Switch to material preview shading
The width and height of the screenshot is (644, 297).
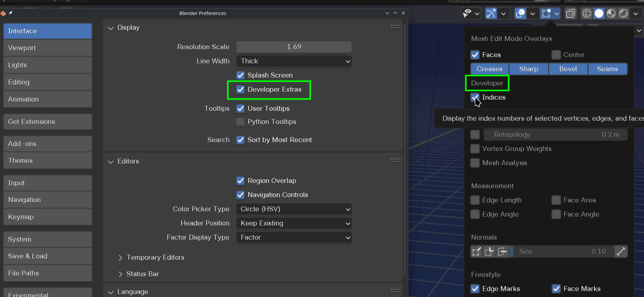tap(611, 14)
